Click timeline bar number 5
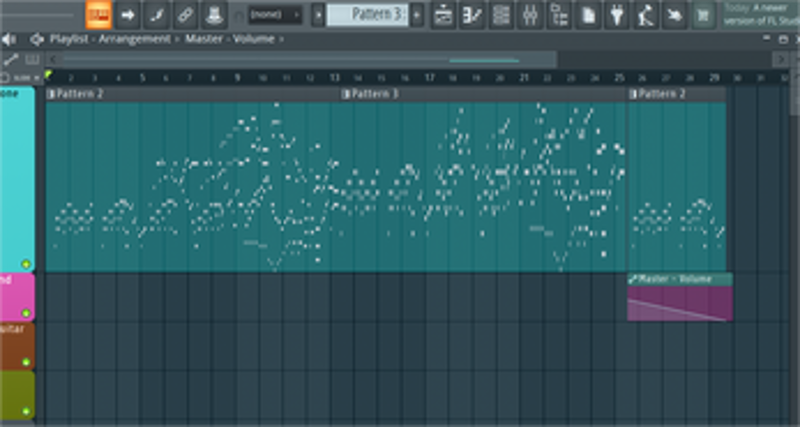Viewport: 800px width, 427px height. tap(142, 78)
